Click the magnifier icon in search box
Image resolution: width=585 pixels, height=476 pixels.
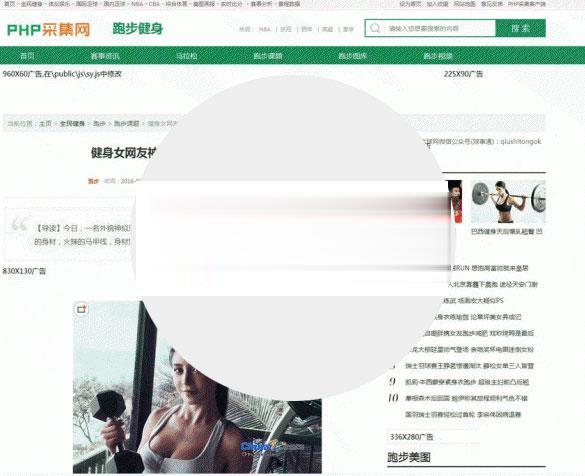pos(375,28)
